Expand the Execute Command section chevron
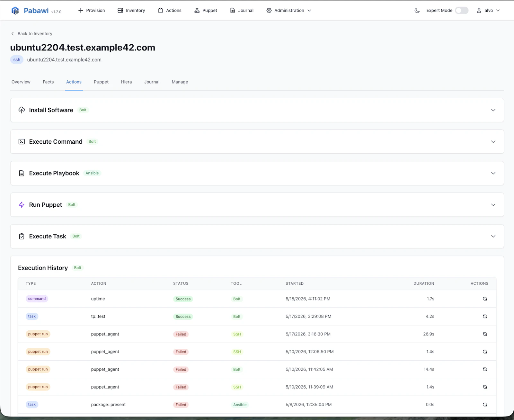Image resolution: width=514 pixels, height=420 pixels. click(x=493, y=142)
